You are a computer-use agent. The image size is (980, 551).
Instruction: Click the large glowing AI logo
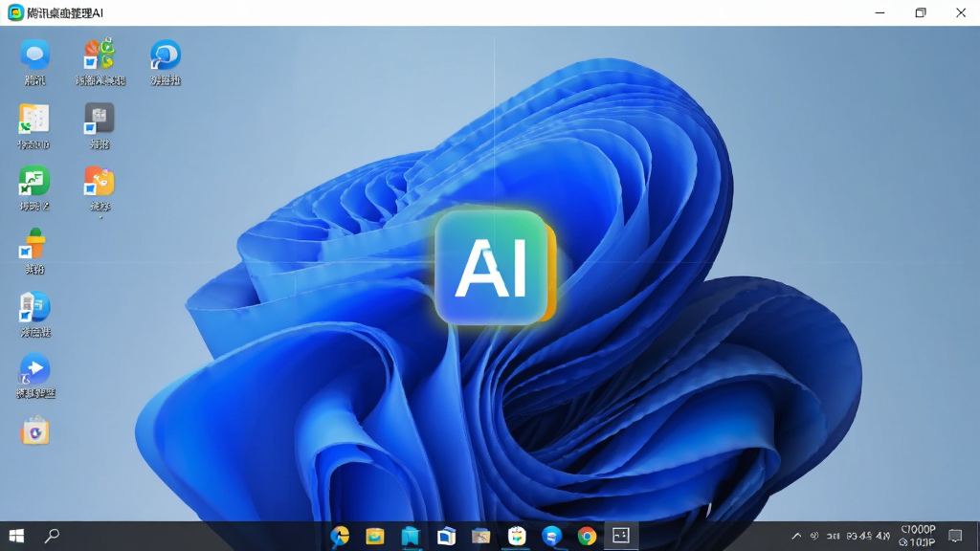pyautogui.click(x=495, y=268)
